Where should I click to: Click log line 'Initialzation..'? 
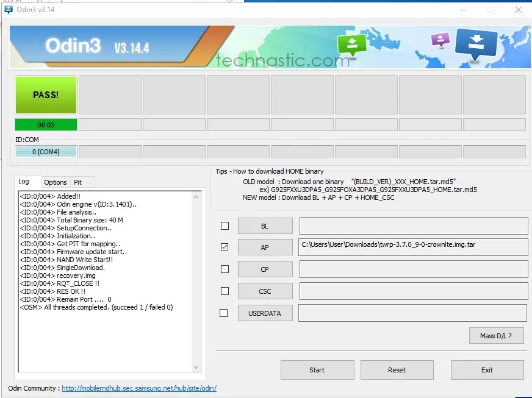coord(57,236)
